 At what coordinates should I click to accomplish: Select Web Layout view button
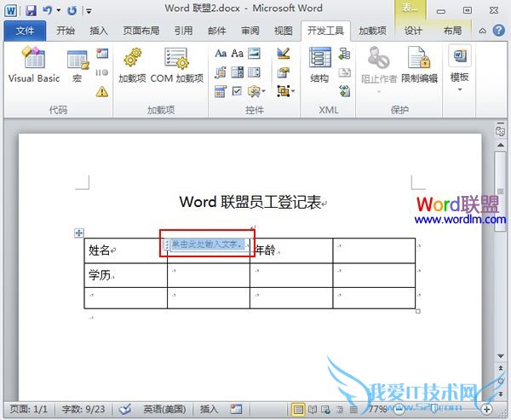(325, 409)
